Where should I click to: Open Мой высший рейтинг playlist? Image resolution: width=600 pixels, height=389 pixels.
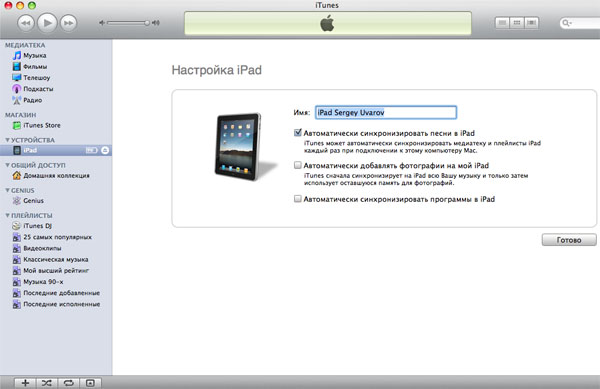(56, 270)
